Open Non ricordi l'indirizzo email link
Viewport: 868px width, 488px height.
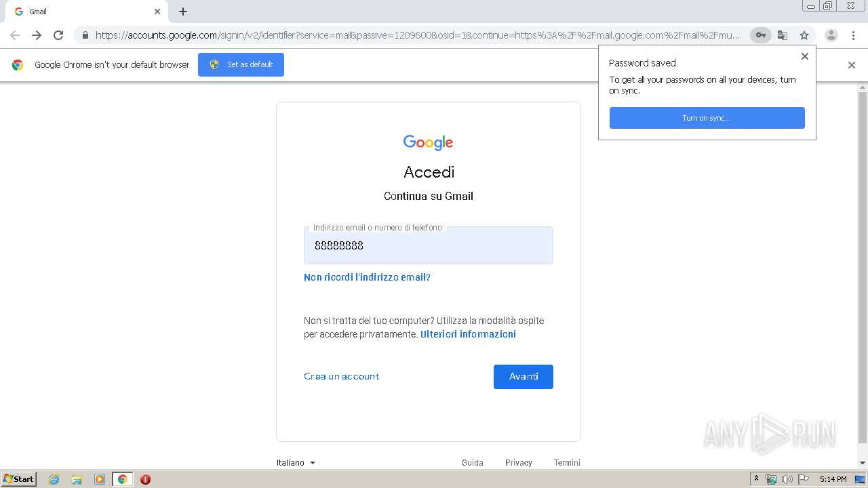coord(367,277)
